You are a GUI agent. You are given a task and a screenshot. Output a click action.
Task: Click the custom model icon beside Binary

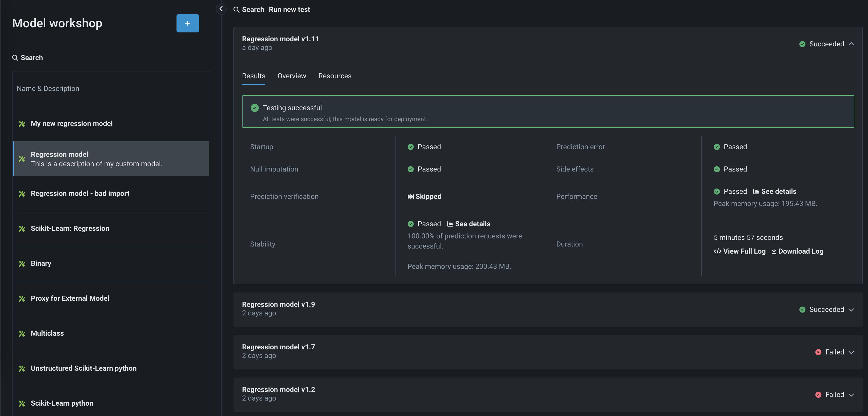(22, 264)
